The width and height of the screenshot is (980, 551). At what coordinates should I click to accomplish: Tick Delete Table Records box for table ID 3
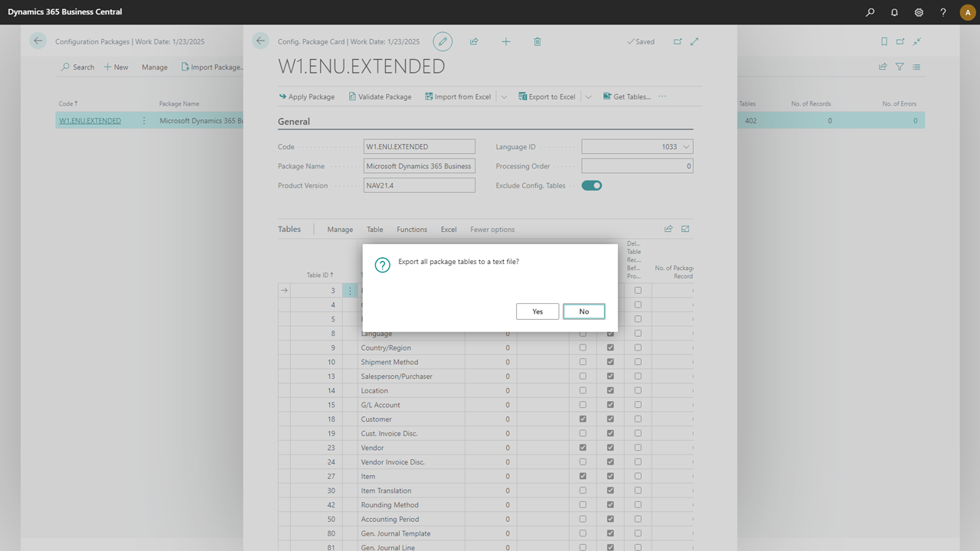tap(638, 291)
